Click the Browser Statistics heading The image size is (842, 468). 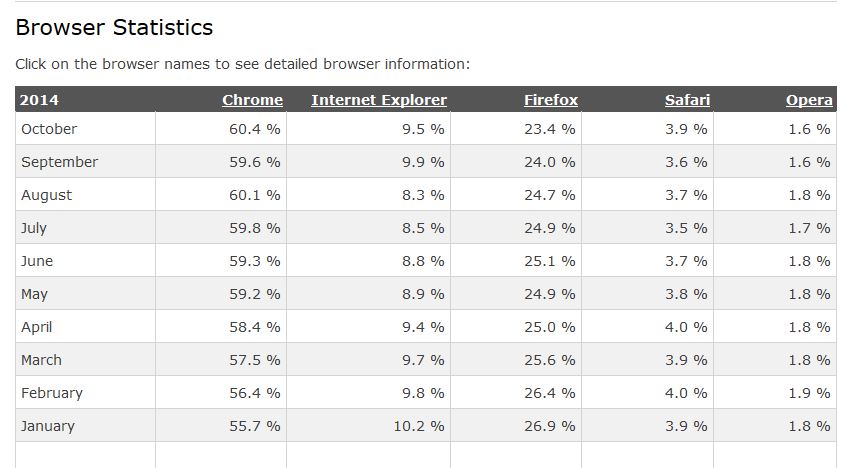click(x=114, y=27)
